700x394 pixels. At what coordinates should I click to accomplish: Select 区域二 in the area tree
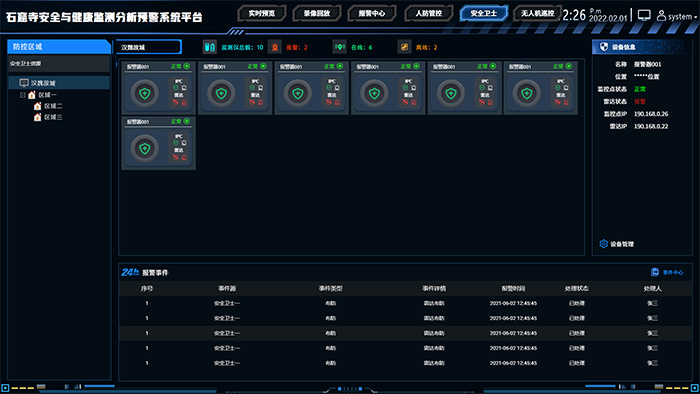click(x=53, y=106)
